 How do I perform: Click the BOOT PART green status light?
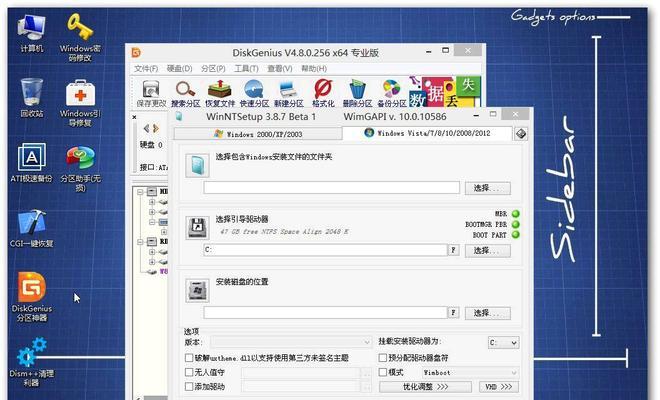(516, 235)
